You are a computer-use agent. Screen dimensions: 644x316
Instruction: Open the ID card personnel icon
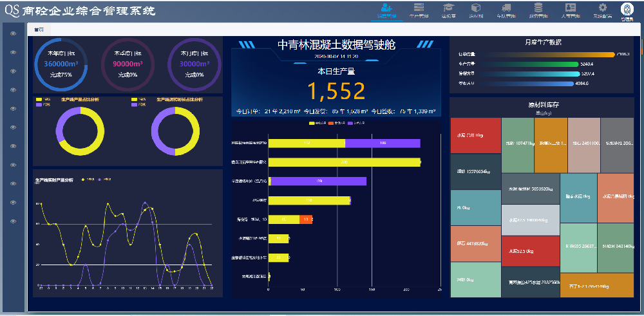[x=571, y=7]
